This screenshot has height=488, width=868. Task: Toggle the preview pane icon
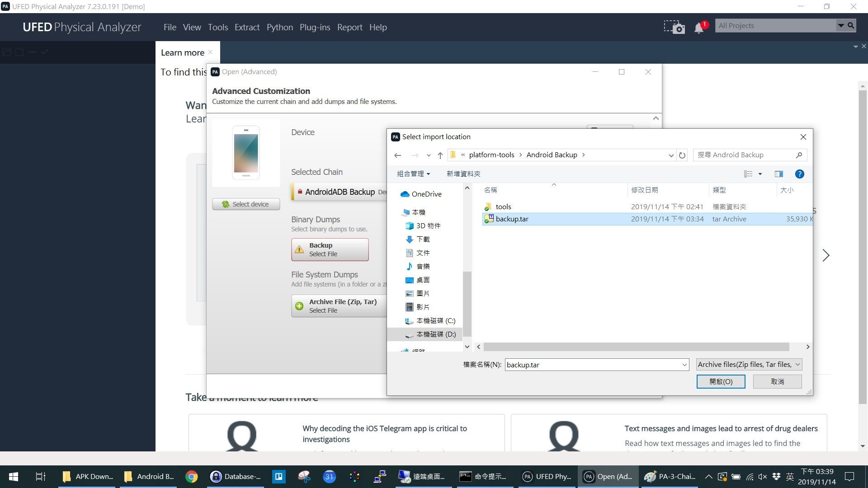778,174
